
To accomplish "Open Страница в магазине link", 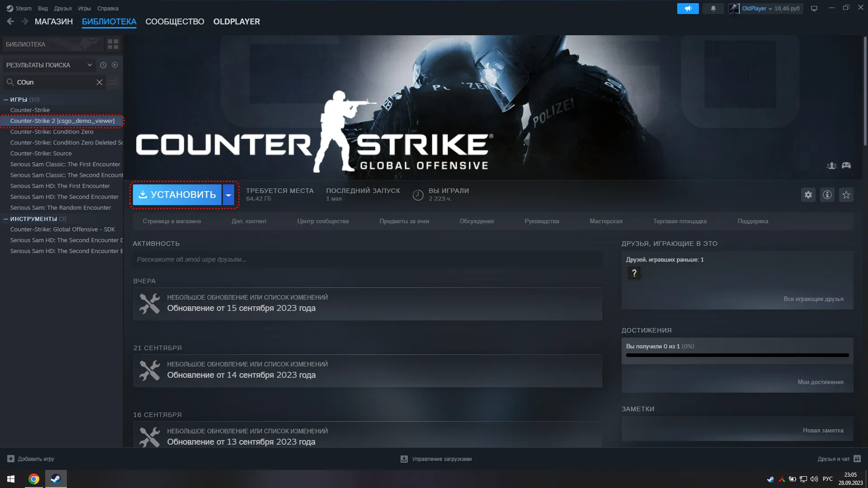I will coord(172,221).
